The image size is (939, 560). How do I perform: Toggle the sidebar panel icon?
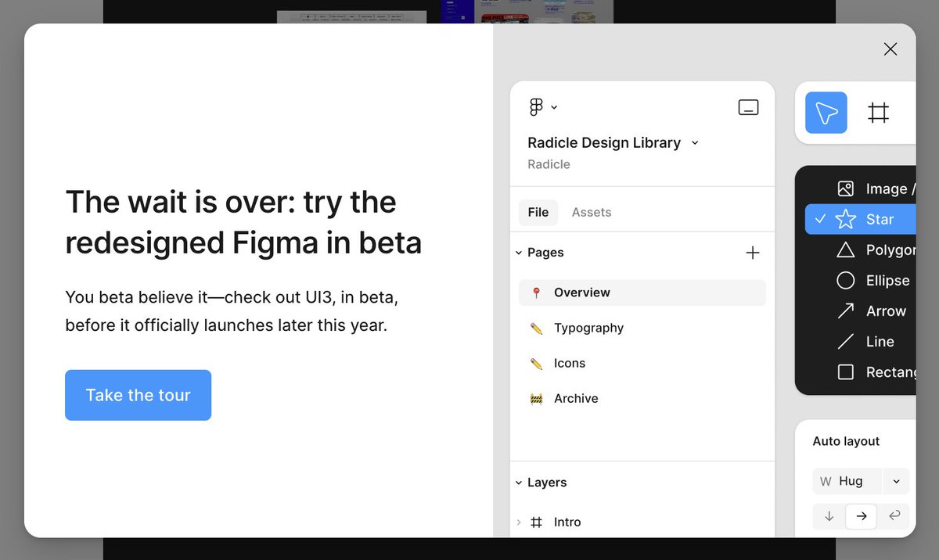point(749,107)
